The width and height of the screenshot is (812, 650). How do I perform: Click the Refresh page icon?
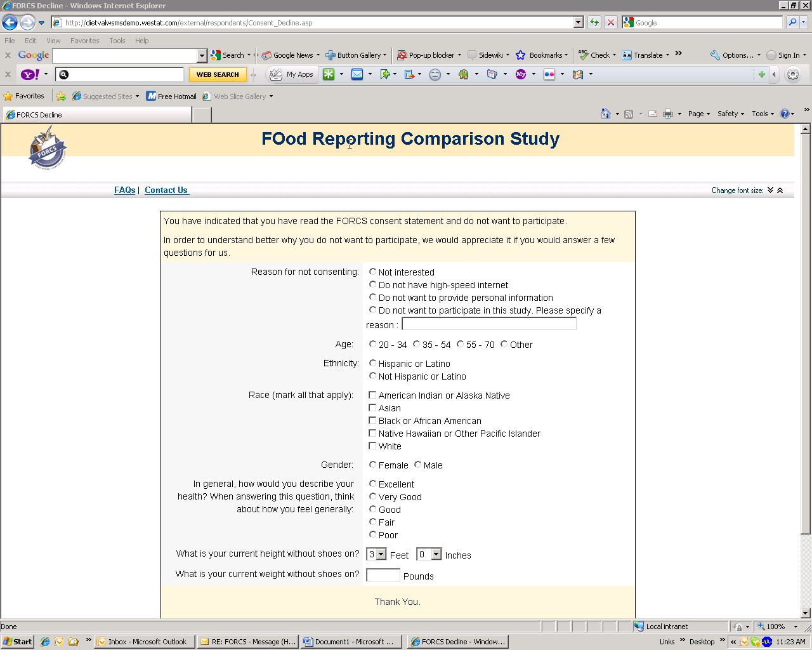tap(594, 23)
